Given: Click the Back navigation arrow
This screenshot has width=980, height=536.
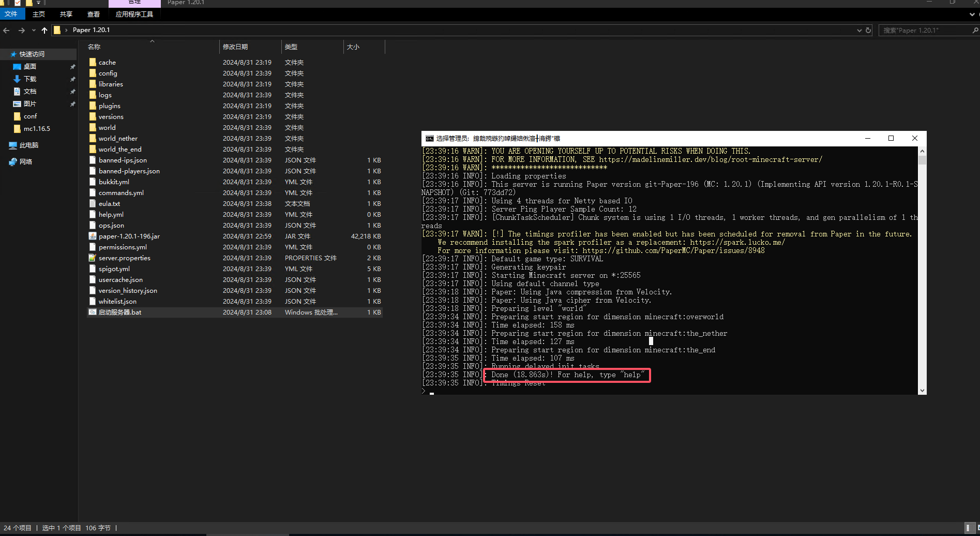Looking at the screenshot, I should (x=6, y=30).
